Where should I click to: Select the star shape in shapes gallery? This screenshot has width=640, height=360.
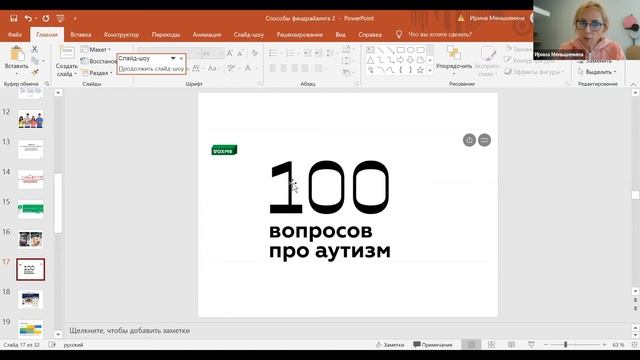click(420, 70)
